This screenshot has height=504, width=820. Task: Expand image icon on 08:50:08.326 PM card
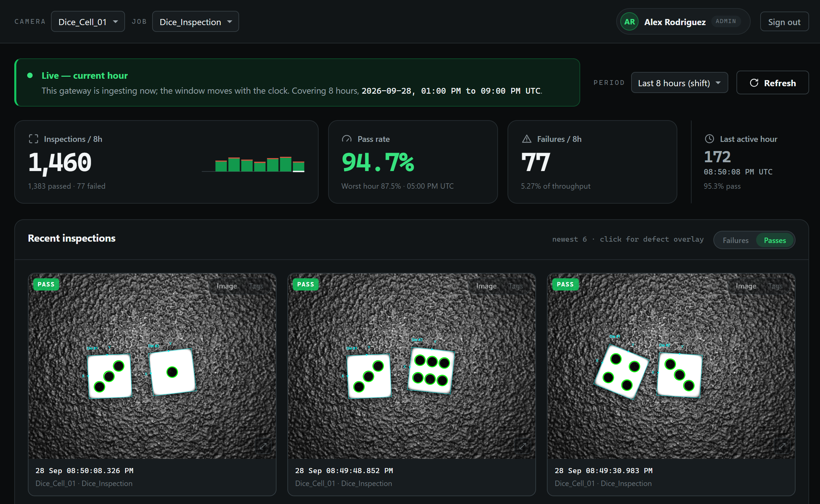[x=263, y=446]
